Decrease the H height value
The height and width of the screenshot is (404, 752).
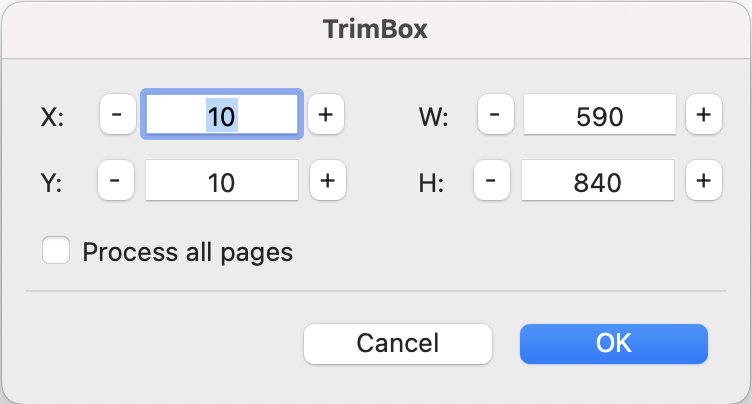pyautogui.click(x=491, y=182)
